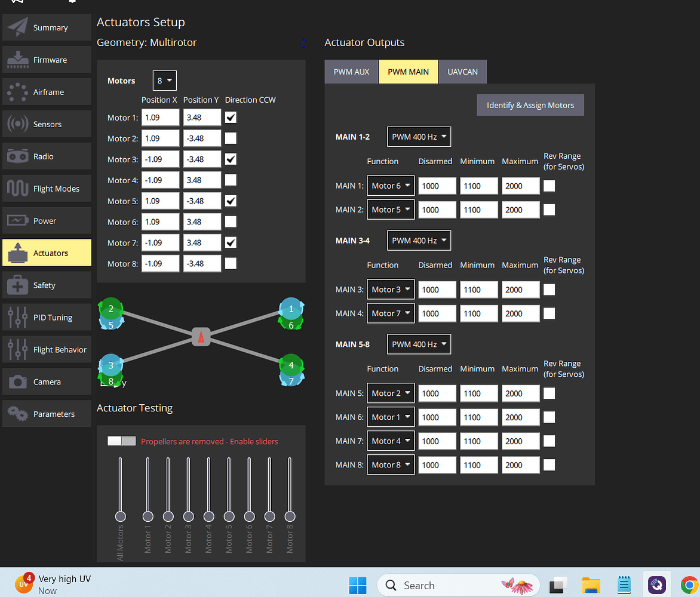Click Identify & Assign Motors

[x=530, y=104]
